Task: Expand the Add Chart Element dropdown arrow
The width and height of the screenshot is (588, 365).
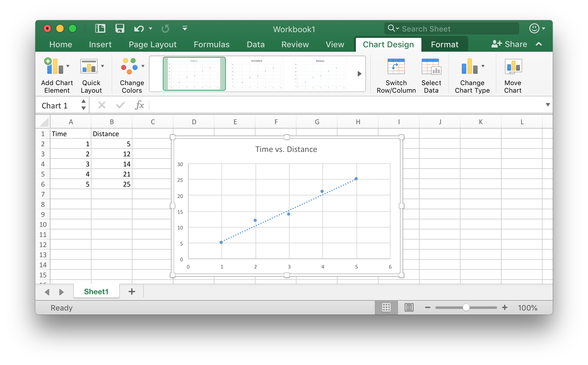Action: pos(68,66)
